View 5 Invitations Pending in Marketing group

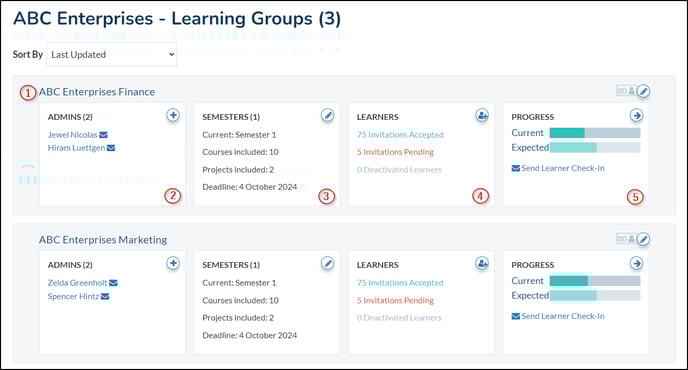click(395, 300)
